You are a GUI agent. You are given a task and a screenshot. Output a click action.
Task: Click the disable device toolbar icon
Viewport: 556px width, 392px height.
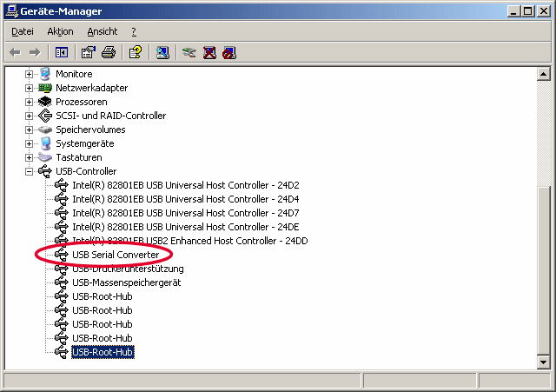[x=228, y=52]
